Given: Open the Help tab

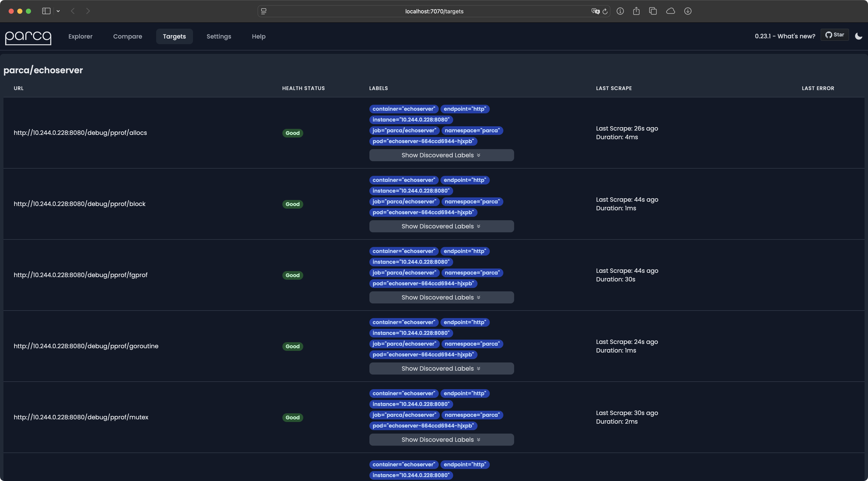Looking at the screenshot, I should (x=258, y=36).
